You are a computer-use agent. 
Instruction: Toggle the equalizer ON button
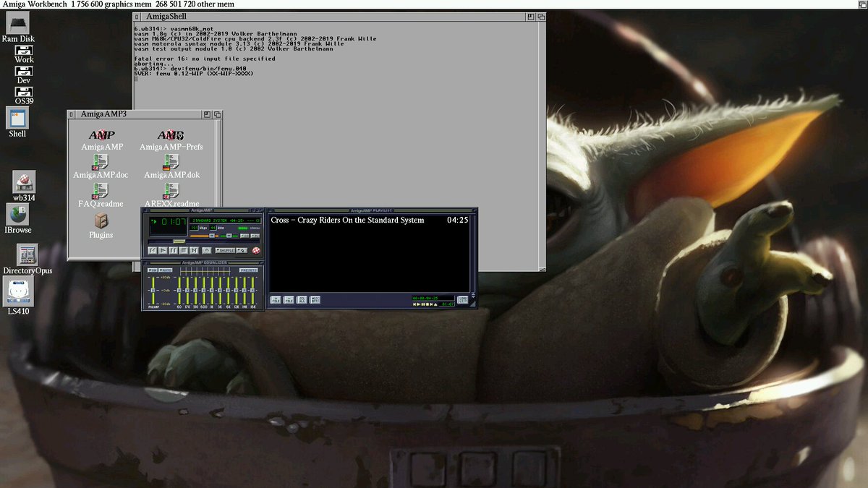click(x=153, y=270)
